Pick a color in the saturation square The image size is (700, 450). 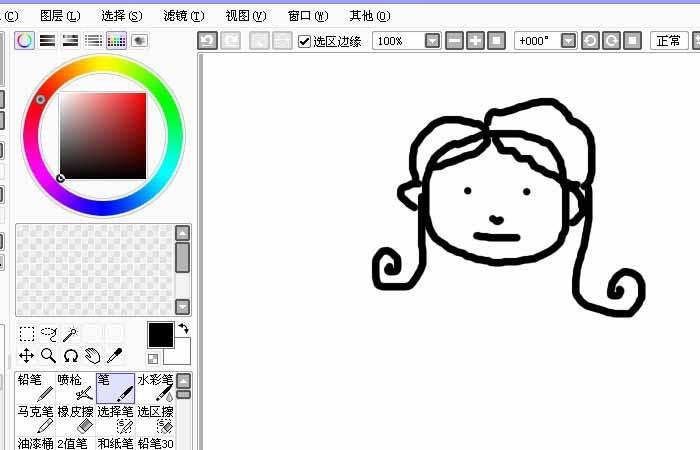coord(103,136)
